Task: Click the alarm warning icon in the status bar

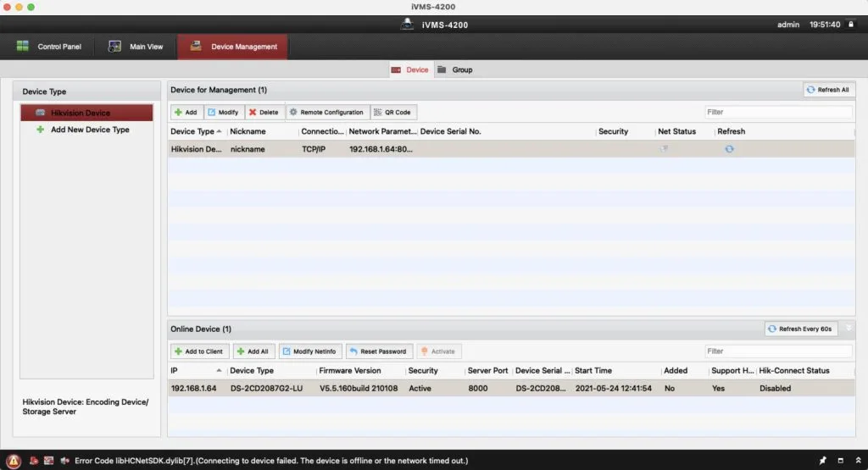Action: [x=14, y=460]
